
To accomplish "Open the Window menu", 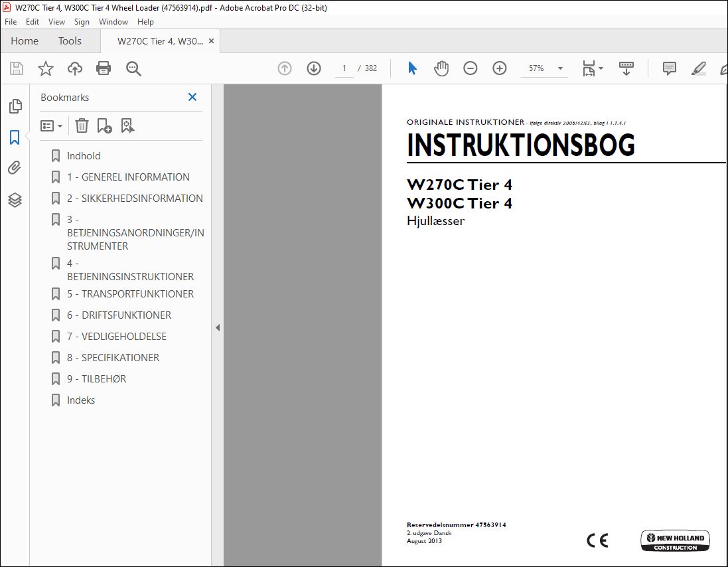I will [x=113, y=22].
